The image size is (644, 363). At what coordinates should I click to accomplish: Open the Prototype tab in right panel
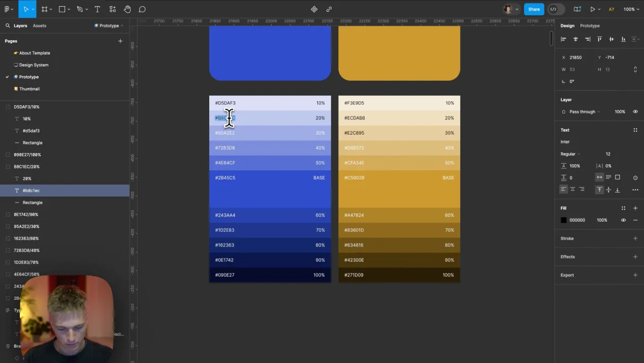[x=590, y=25]
